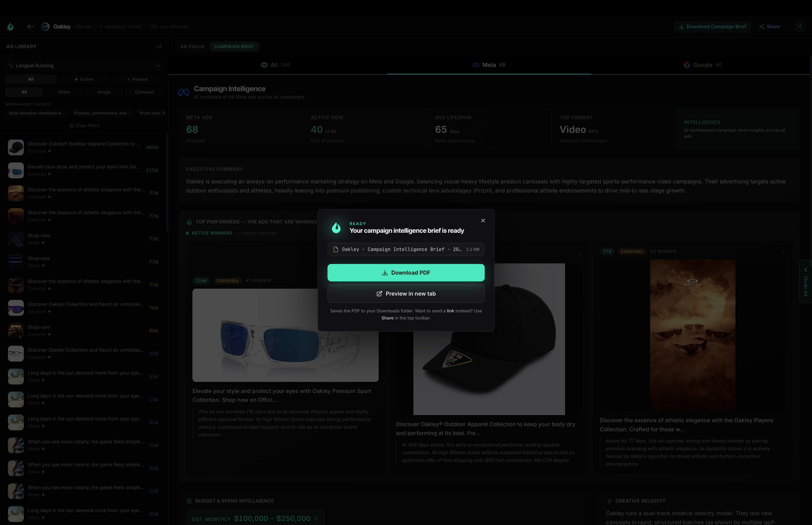
Task: Open Preview in new tab
Action: point(406,293)
